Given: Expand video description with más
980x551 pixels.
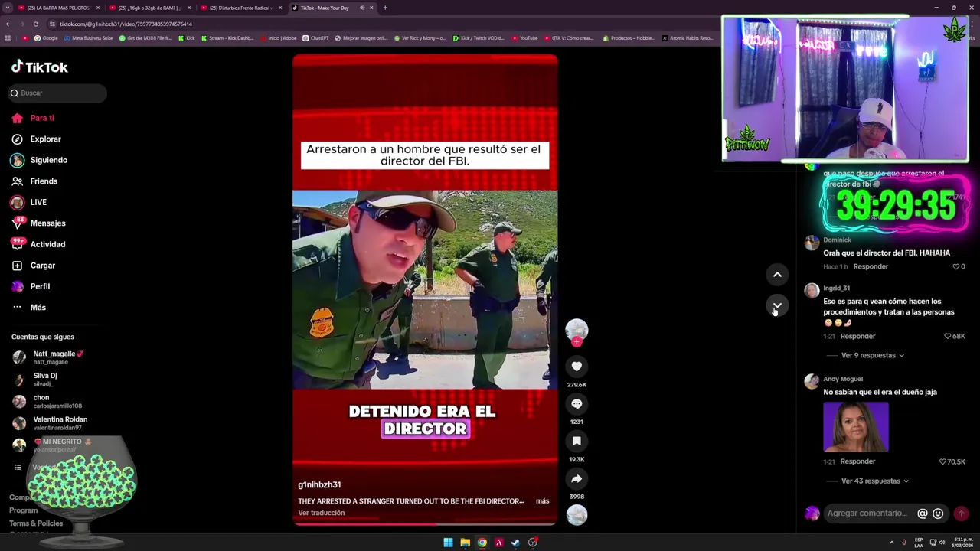Looking at the screenshot, I should point(542,501).
